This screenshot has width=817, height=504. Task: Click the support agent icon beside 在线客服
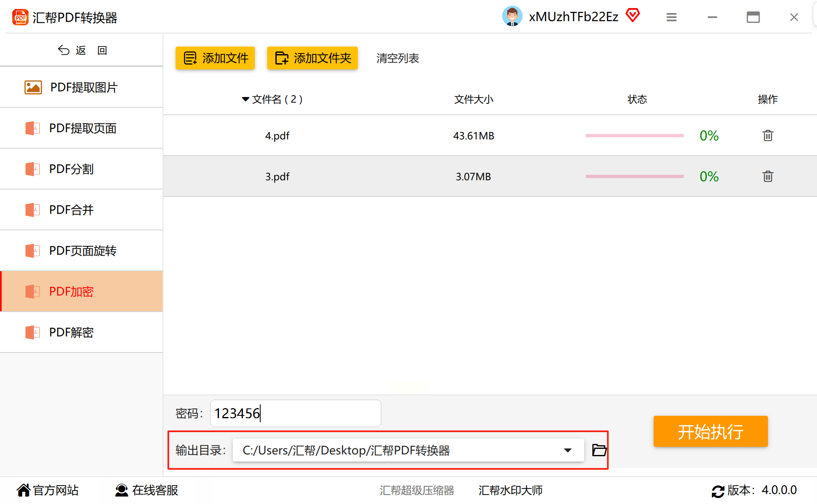pos(121,490)
